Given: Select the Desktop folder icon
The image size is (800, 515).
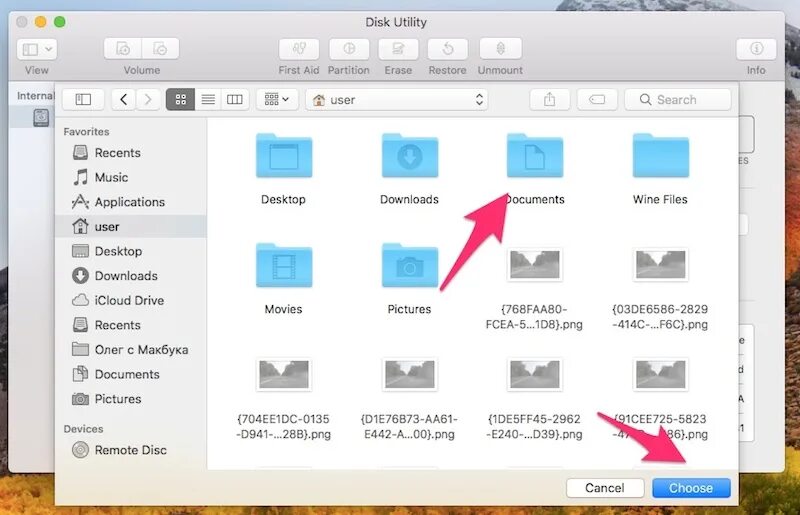Looking at the screenshot, I should (x=284, y=156).
